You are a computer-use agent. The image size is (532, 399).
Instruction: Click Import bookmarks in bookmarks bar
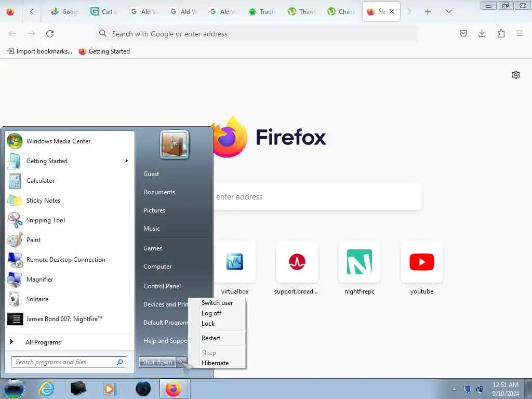(x=39, y=51)
